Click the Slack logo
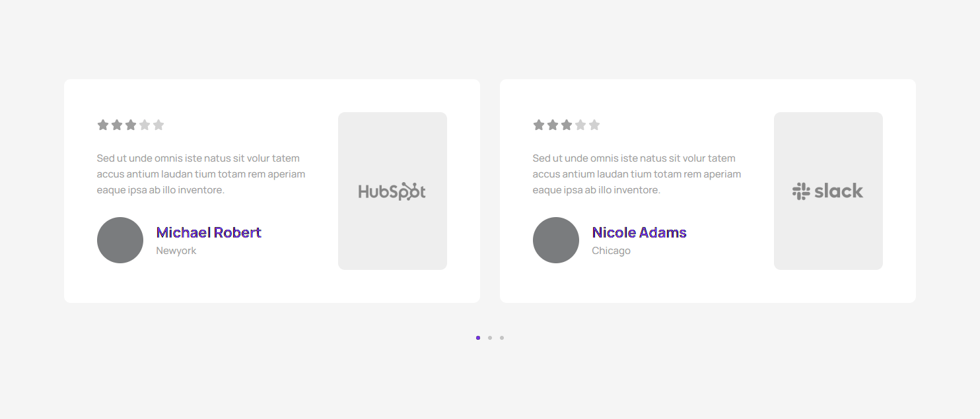 (827, 191)
